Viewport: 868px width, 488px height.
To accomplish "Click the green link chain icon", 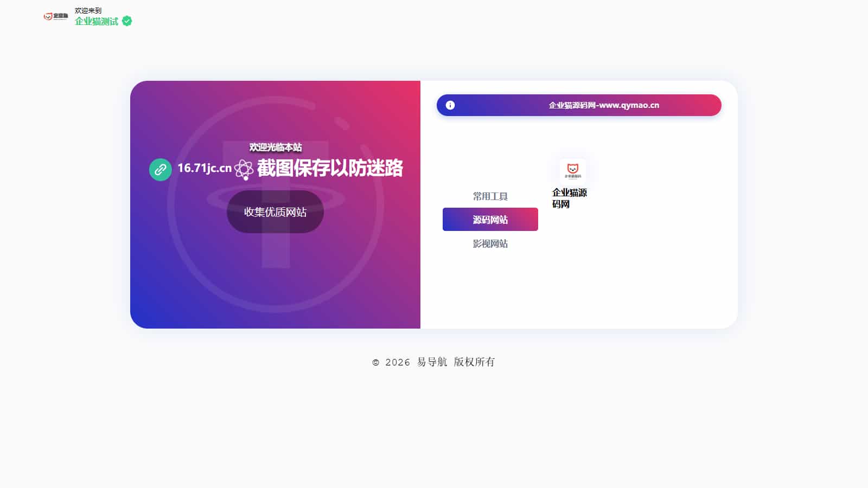I will click(161, 170).
